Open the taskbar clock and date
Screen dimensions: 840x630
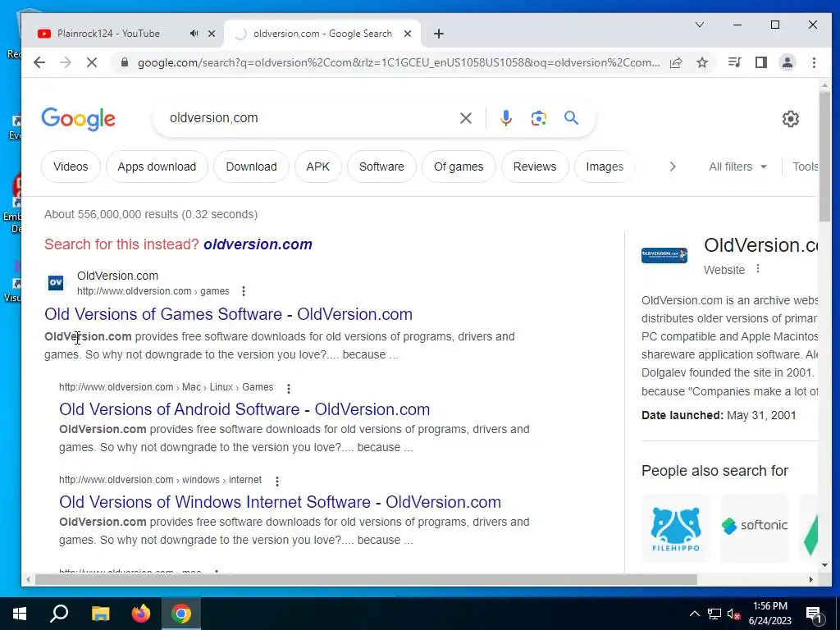click(769, 614)
